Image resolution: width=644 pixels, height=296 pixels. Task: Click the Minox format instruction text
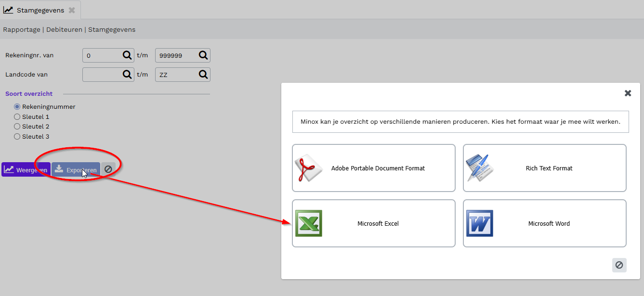(x=460, y=122)
